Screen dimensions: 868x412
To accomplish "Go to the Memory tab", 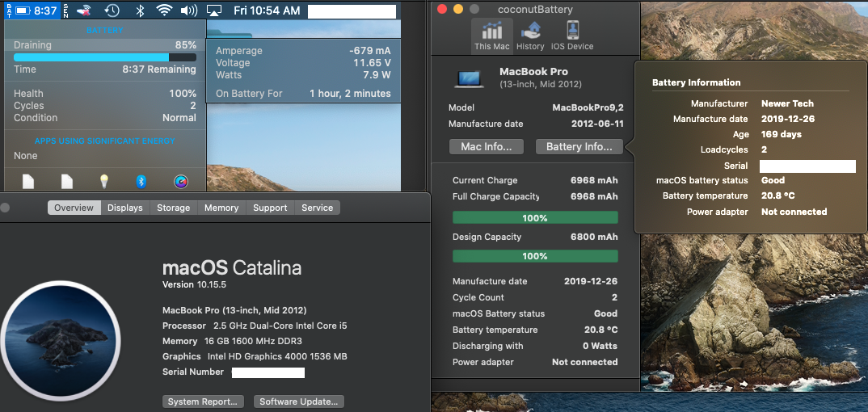I will (221, 208).
